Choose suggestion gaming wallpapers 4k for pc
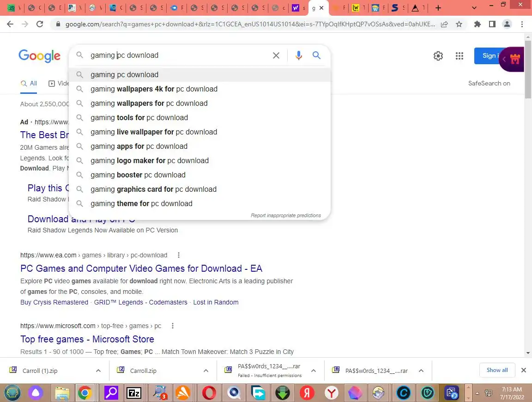Viewport: 532px width, 402px height. pos(199,89)
